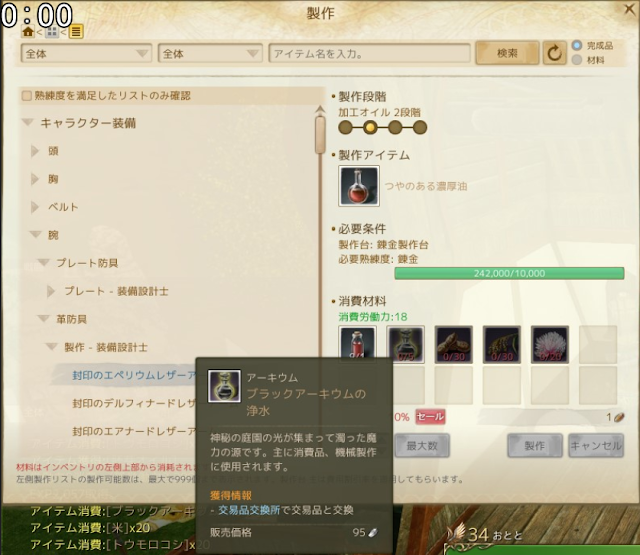Click the recipe list scrollbar handle
640x555 pixels.
[320, 135]
